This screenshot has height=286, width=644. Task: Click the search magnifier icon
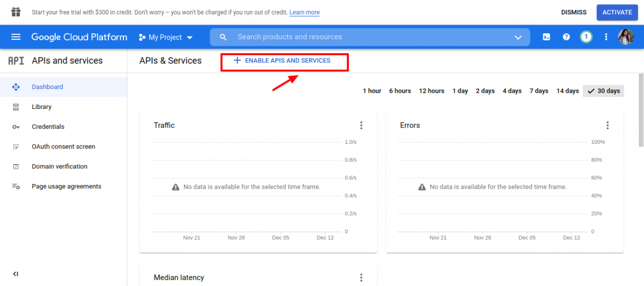pyautogui.click(x=224, y=37)
